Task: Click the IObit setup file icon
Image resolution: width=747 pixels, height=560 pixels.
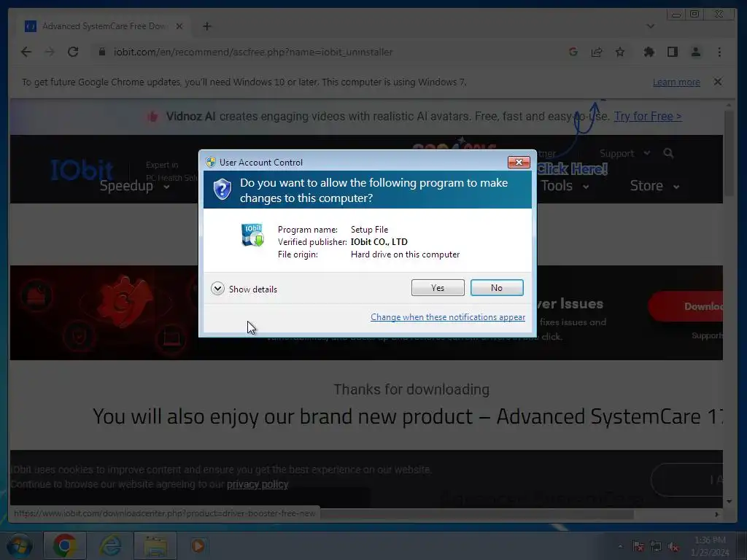Action: pyautogui.click(x=252, y=235)
